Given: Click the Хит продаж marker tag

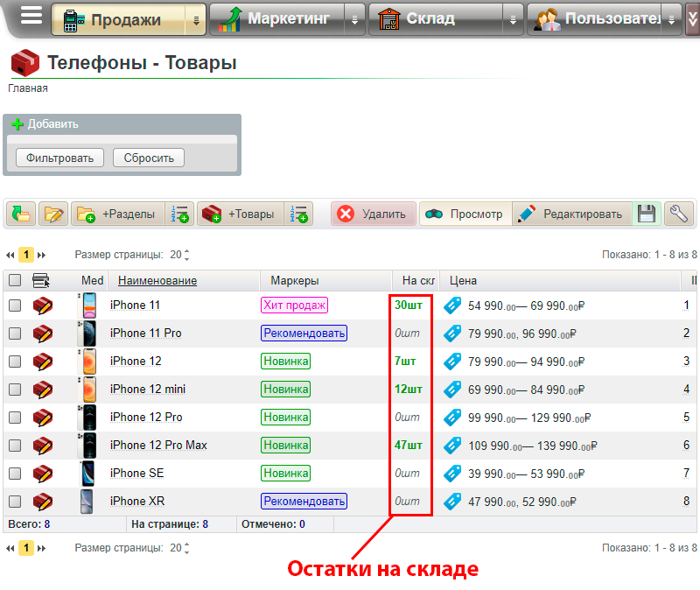Looking at the screenshot, I should (x=295, y=305).
